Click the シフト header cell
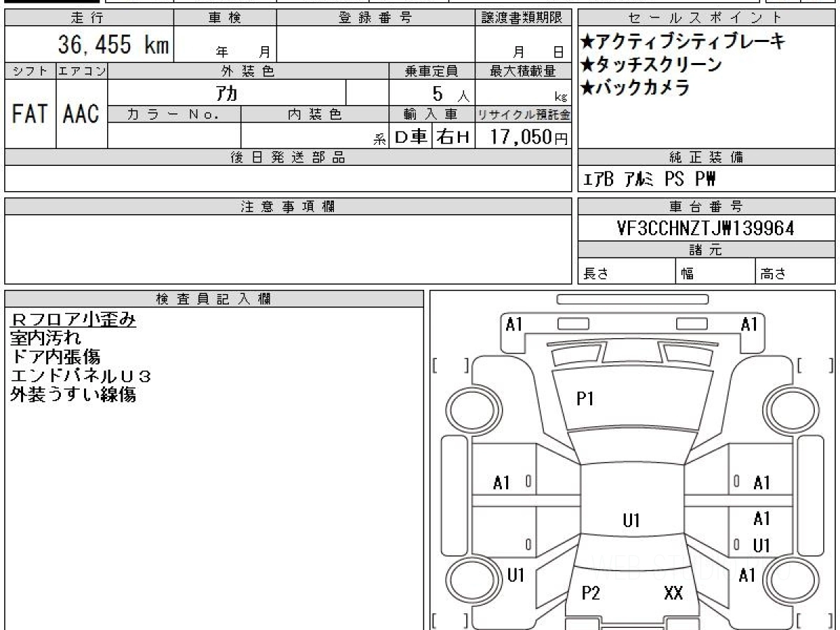The width and height of the screenshot is (840, 630). [x=31, y=71]
